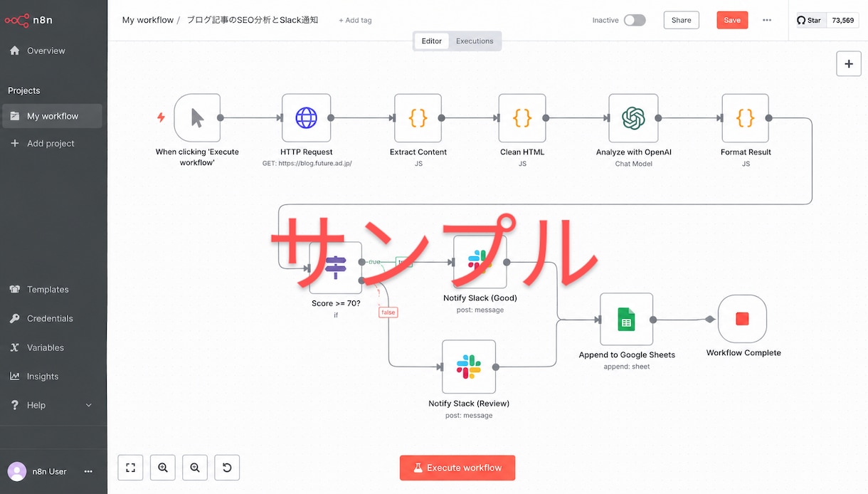Click the Projects heading text
This screenshot has width=868, height=494.
coord(24,90)
